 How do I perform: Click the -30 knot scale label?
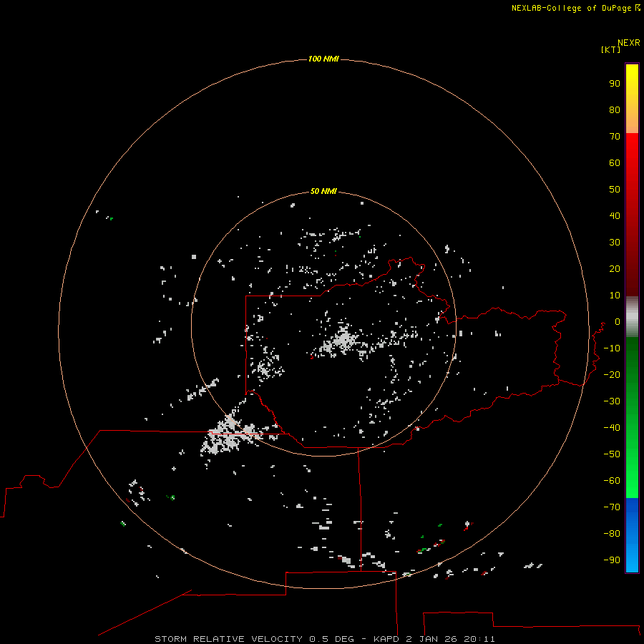click(x=612, y=401)
